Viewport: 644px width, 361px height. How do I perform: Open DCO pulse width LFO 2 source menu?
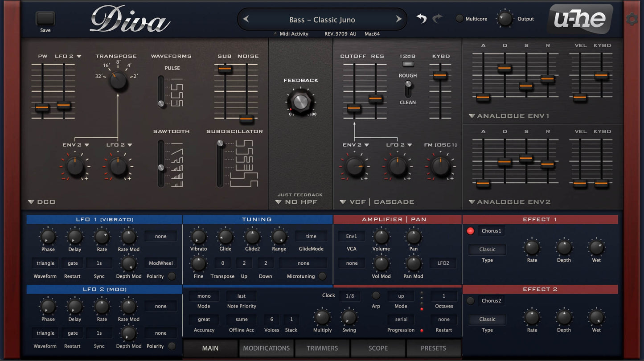coord(68,56)
